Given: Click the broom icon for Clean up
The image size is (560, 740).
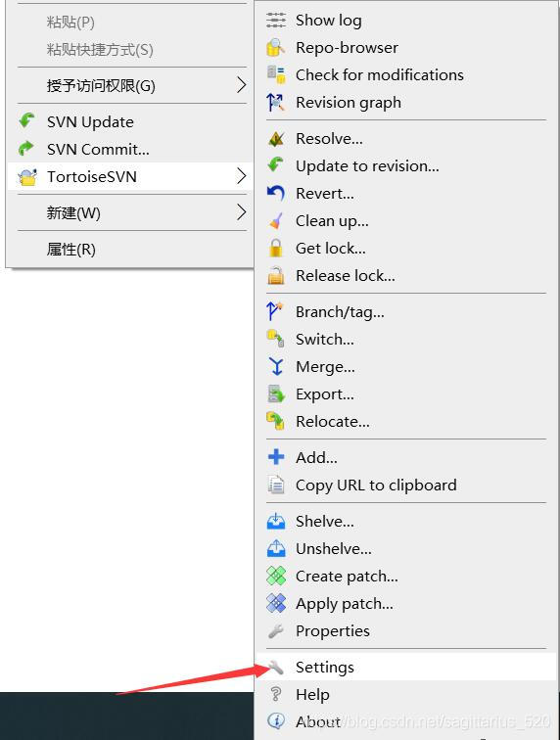Looking at the screenshot, I should click(276, 221).
